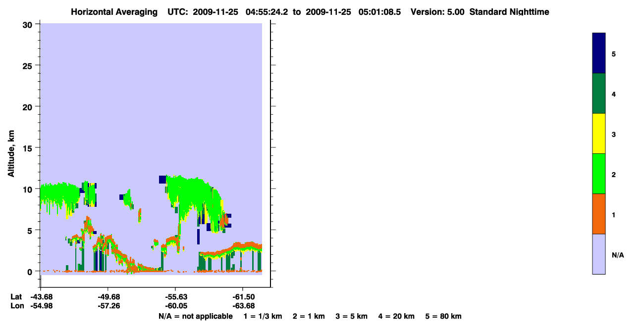Click the '5 = 80 km' legend text
Image resolution: width=644 pixels, height=330 pixels.
(x=443, y=316)
